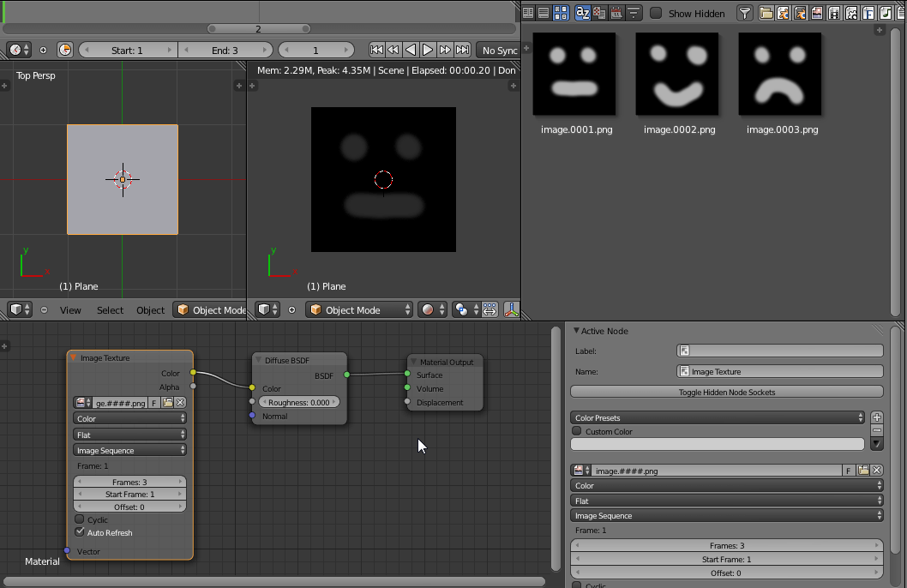Image resolution: width=907 pixels, height=588 pixels.
Task: Select image.0002.png smiley thumbnail
Action: click(676, 74)
